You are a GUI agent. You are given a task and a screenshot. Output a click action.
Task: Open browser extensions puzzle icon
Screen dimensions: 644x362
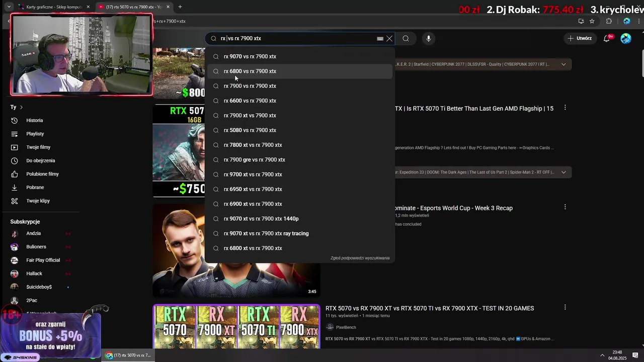(609, 21)
